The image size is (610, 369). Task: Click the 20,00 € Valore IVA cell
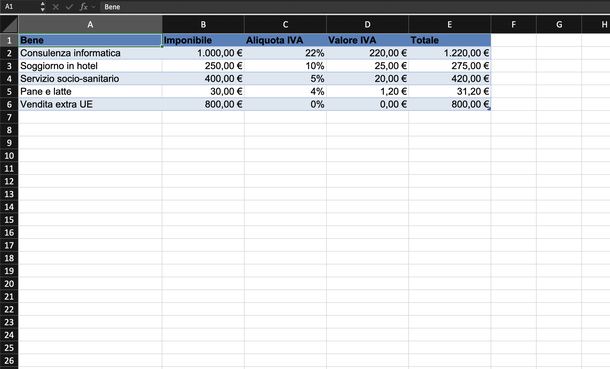point(367,79)
